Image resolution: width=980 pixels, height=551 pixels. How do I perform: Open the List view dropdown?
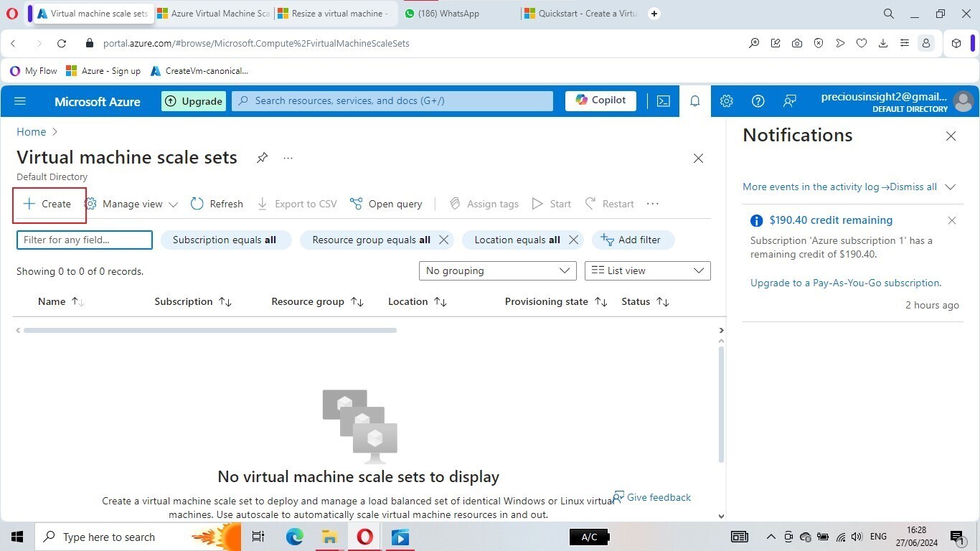point(648,270)
